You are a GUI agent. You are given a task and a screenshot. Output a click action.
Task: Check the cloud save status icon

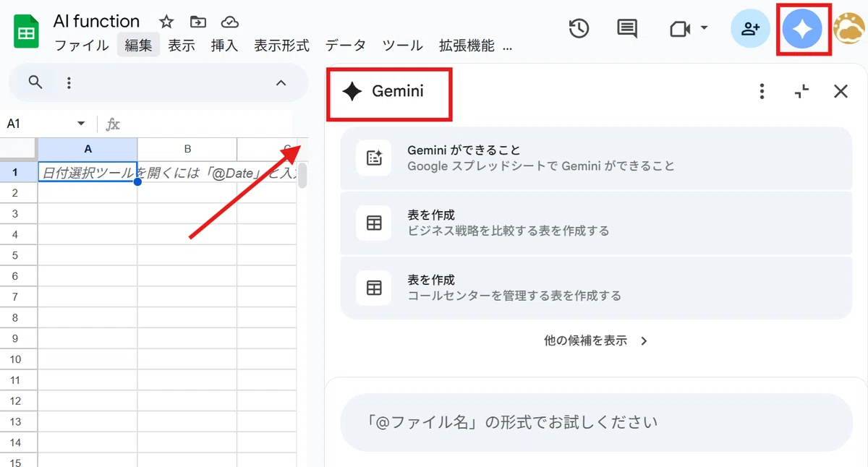click(x=230, y=22)
